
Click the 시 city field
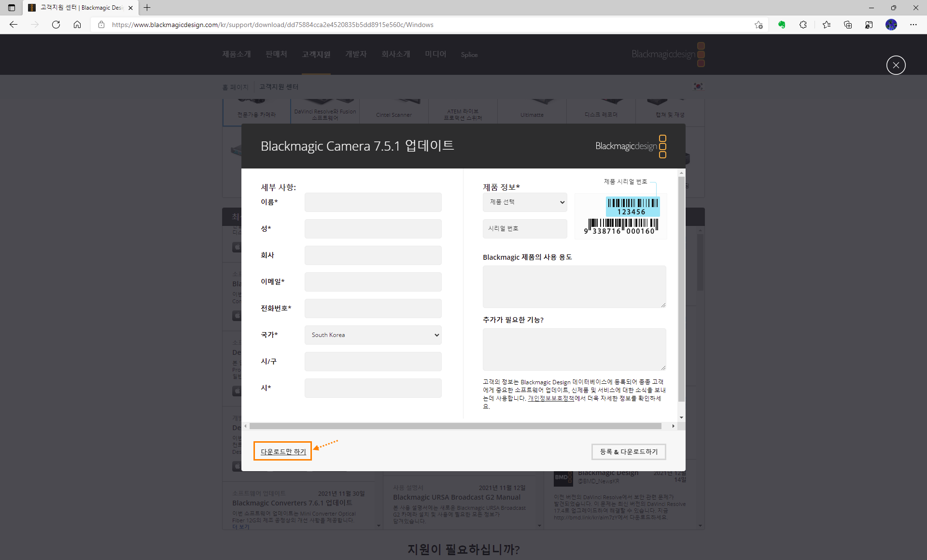tap(373, 388)
